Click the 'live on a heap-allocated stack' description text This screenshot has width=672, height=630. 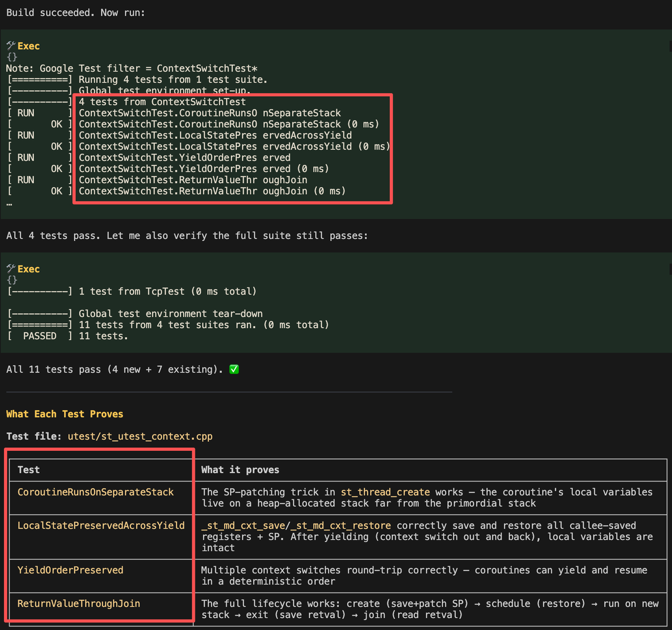coord(369,503)
